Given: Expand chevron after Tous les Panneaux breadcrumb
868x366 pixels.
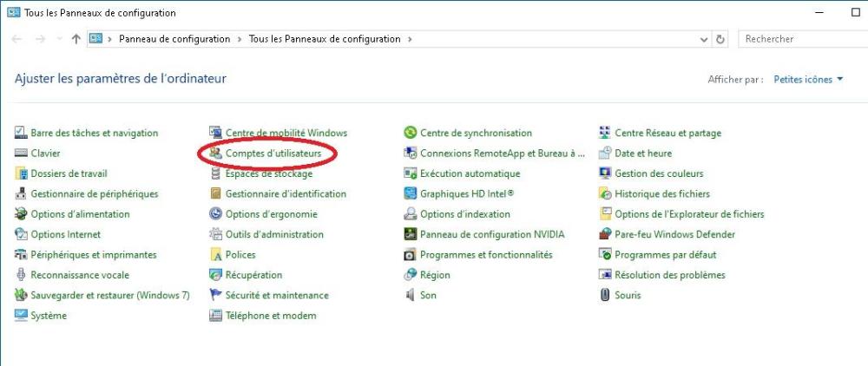Looking at the screenshot, I should click(410, 39).
